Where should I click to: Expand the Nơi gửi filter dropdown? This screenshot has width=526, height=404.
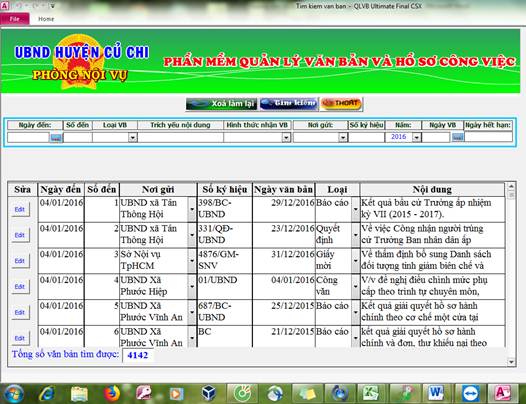(x=343, y=138)
